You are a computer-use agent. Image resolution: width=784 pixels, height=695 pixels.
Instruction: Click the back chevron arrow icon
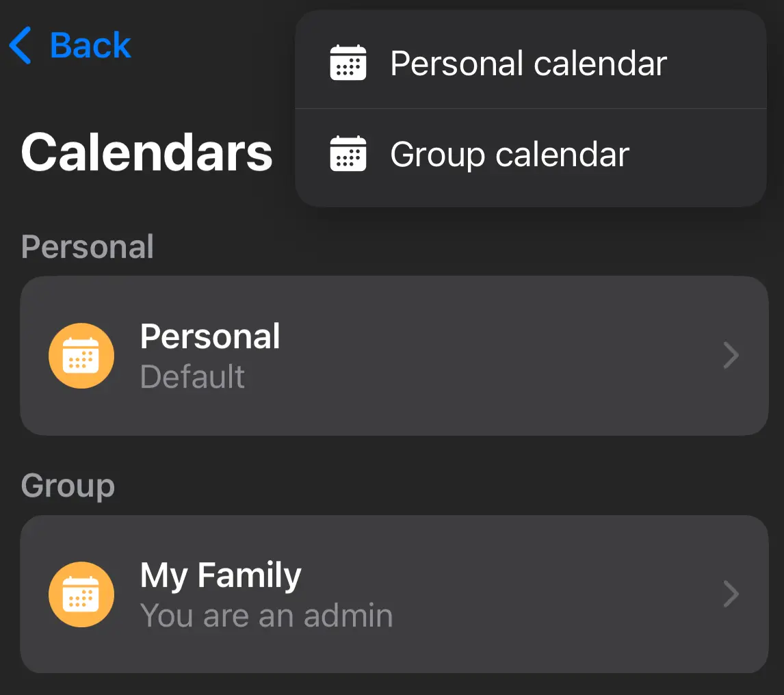pyautogui.click(x=21, y=44)
